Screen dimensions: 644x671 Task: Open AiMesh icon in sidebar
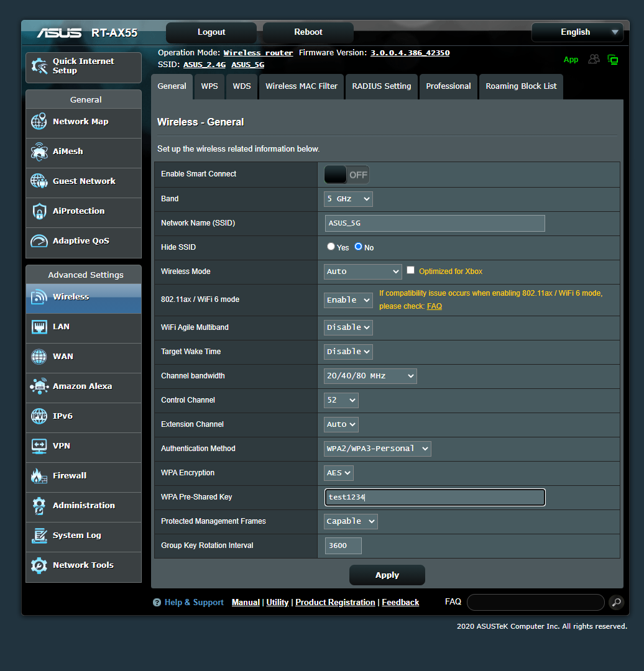(x=39, y=152)
